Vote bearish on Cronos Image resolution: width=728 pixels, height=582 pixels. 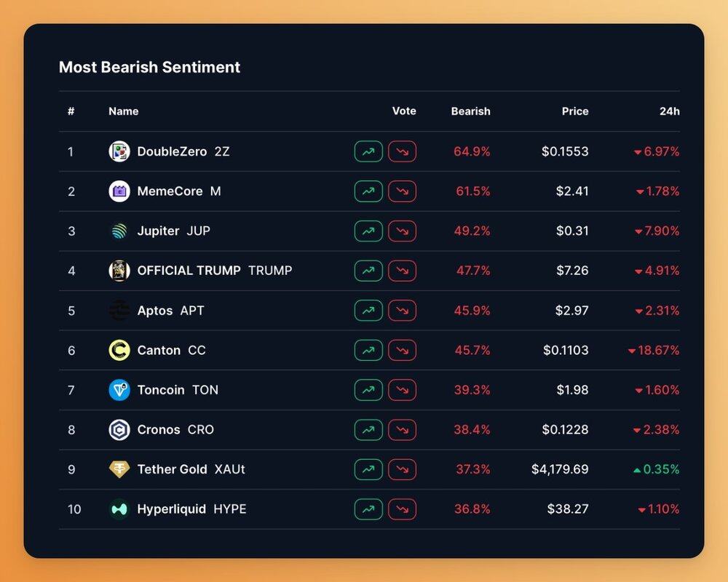coord(402,430)
